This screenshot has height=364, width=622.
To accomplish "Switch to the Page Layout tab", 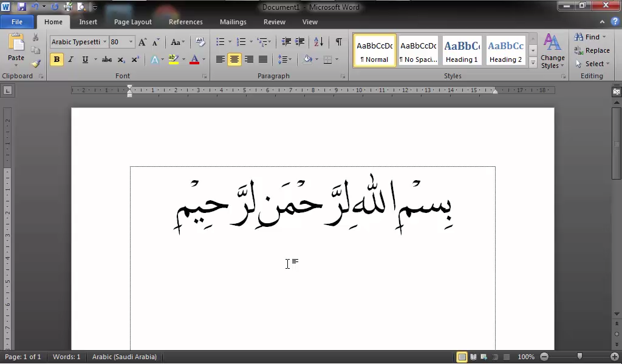I will pyautogui.click(x=133, y=22).
